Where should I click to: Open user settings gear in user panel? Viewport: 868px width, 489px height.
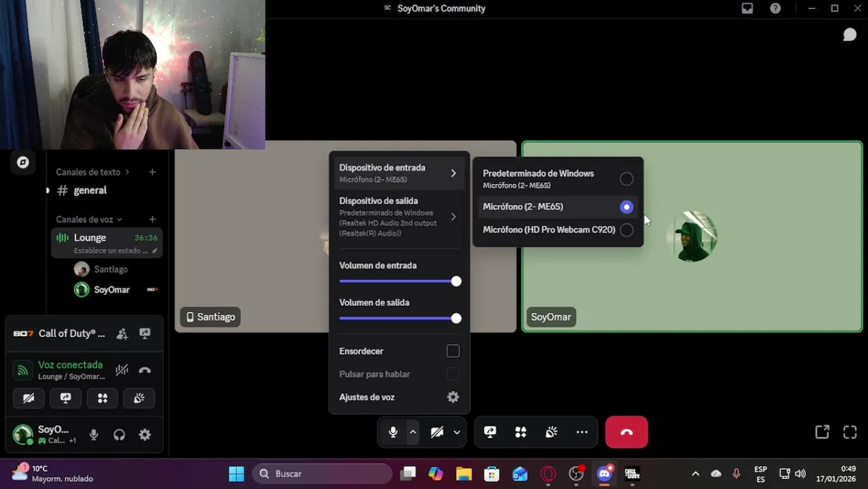tap(145, 435)
